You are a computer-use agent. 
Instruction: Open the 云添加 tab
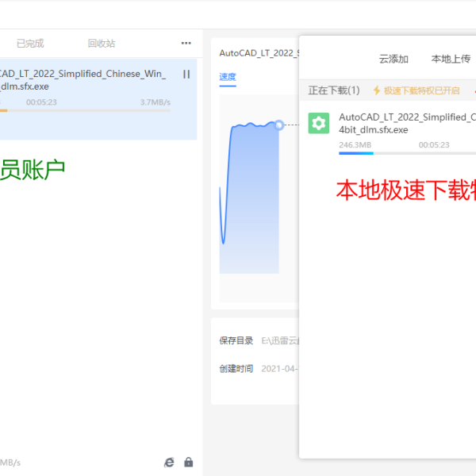pyautogui.click(x=393, y=59)
